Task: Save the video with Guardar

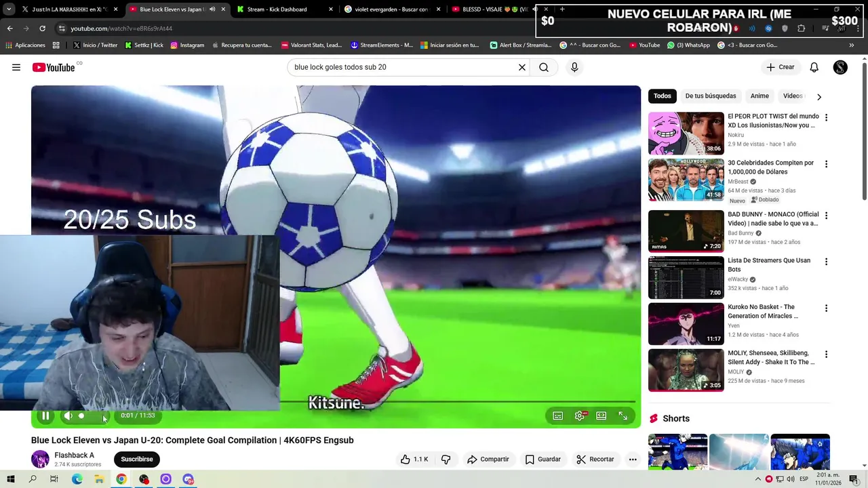Action: (x=543, y=459)
